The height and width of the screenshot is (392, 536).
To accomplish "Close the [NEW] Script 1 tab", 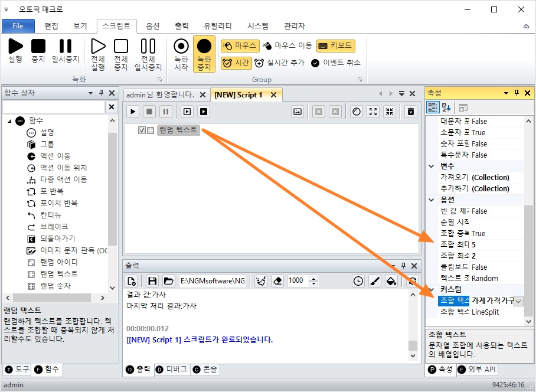I will tap(273, 95).
